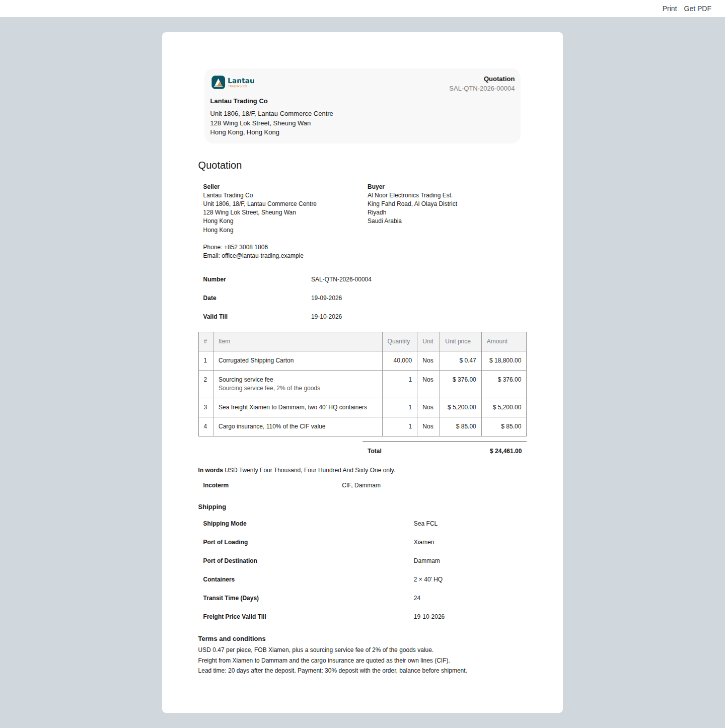
Task: Click the sea freight Xiamen to Dammam item
Action: pos(293,407)
